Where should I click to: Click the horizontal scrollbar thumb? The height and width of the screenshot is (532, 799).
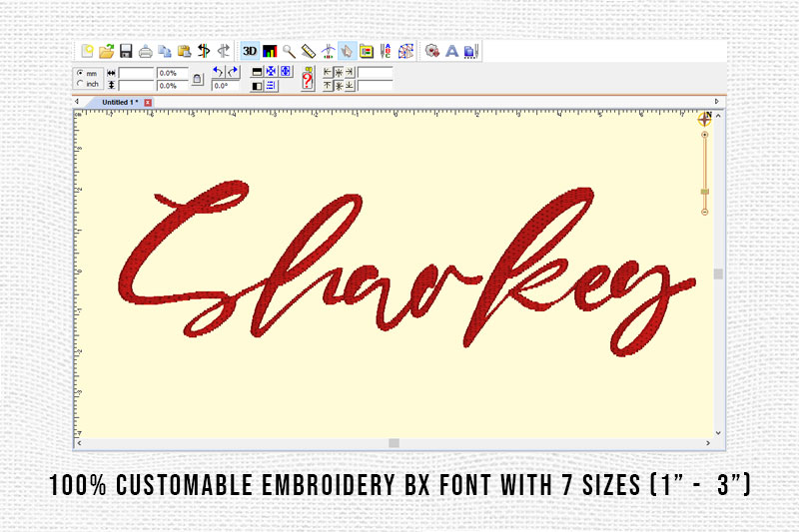[394, 443]
